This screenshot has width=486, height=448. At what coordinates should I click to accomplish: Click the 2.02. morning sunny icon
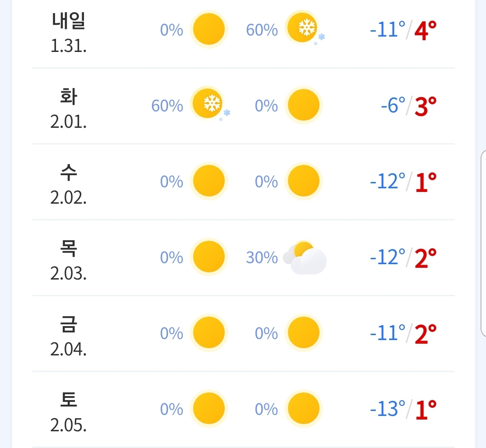pos(208,181)
